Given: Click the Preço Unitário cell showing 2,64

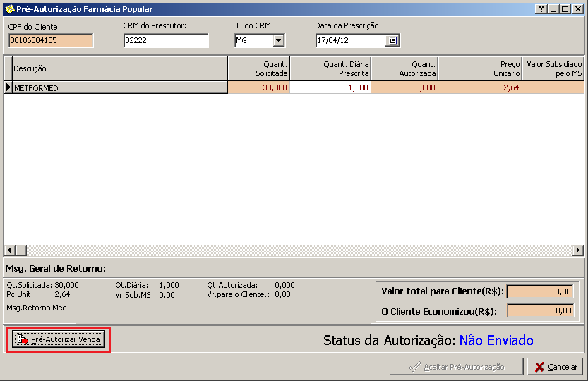Looking at the screenshot, I should tap(481, 87).
